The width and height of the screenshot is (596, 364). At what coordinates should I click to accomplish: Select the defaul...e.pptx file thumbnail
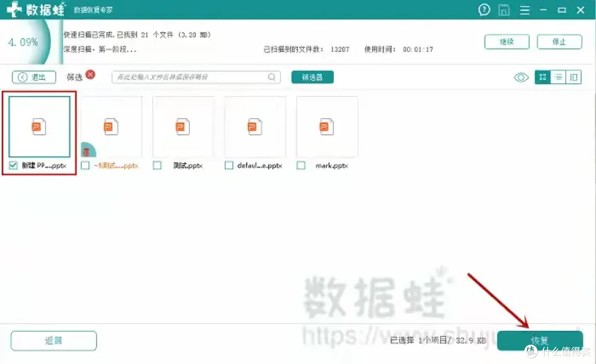pos(255,126)
